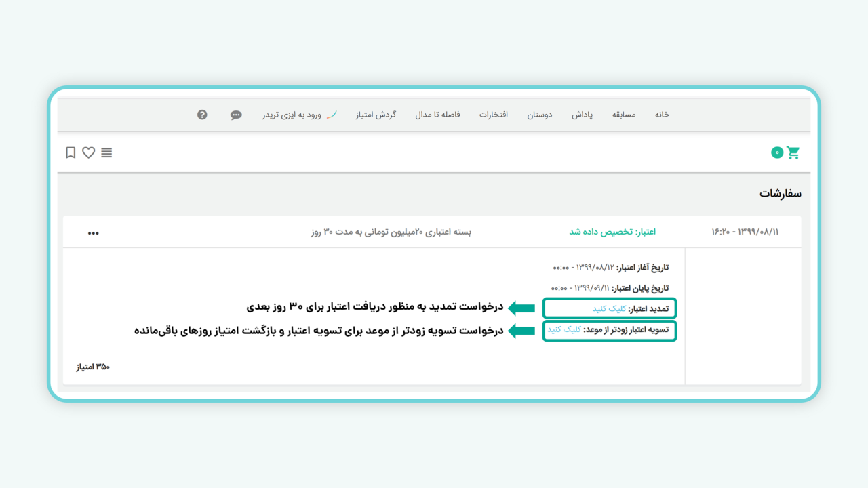Click the order title بسته اعتباری ۲۰میلیون تومانی
Screen dimensions: 868x488
pos(391,232)
